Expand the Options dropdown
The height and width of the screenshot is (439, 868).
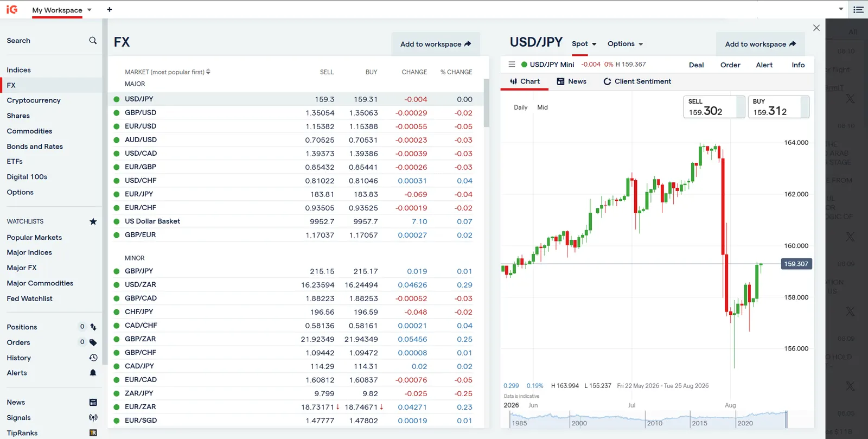click(x=625, y=44)
